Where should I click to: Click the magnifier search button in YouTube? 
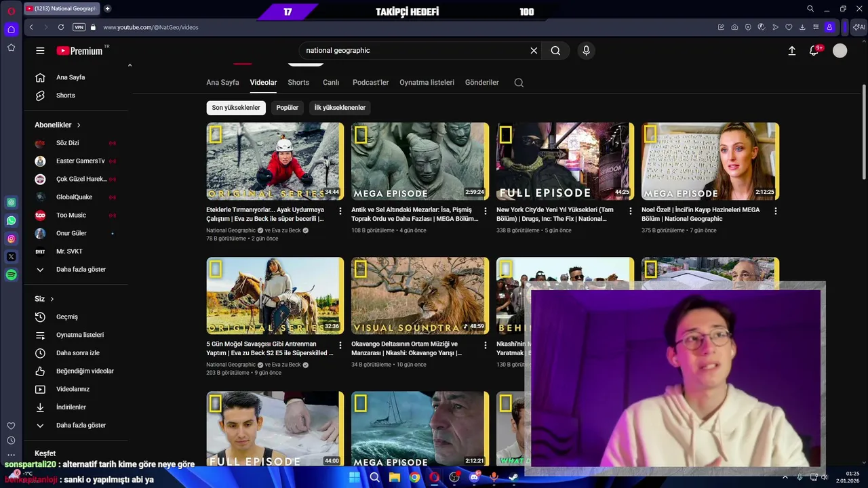[x=555, y=51]
